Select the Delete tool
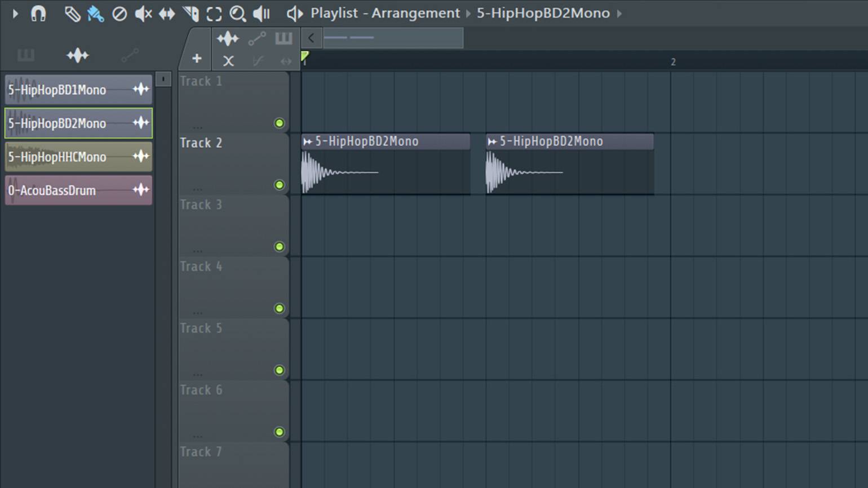Screen dimensions: 868x488 [x=119, y=14]
